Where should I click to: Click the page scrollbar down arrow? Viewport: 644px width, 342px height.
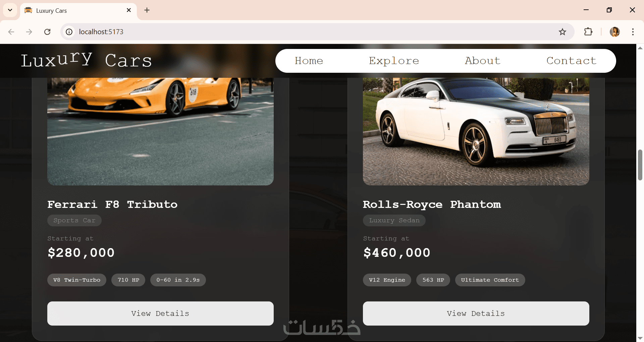pyautogui.click(x=640, y=338)
